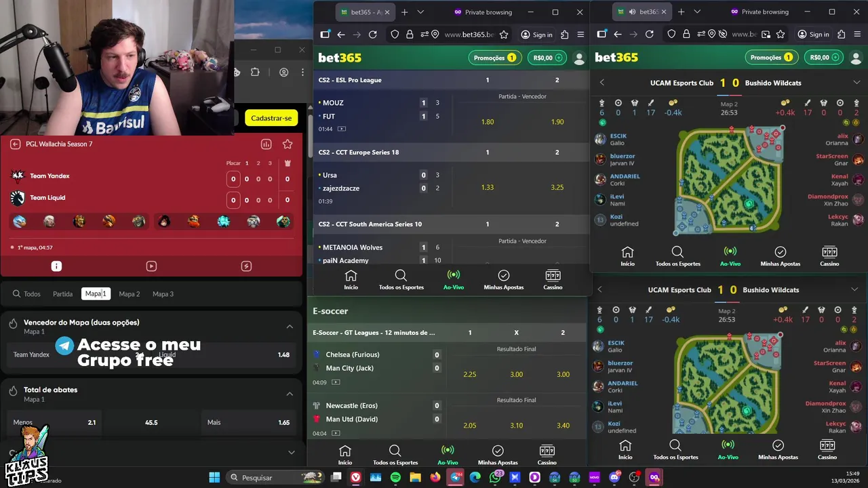Select the Mapa 3 tab
Image resolution: width=868 pixels, height=488 pixels.
[x=163, y=294]
